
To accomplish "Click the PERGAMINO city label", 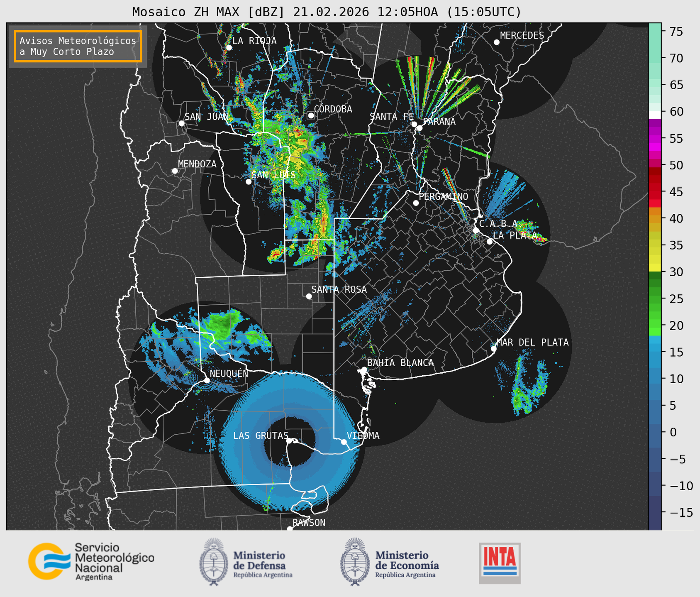I will click(443, 196).
